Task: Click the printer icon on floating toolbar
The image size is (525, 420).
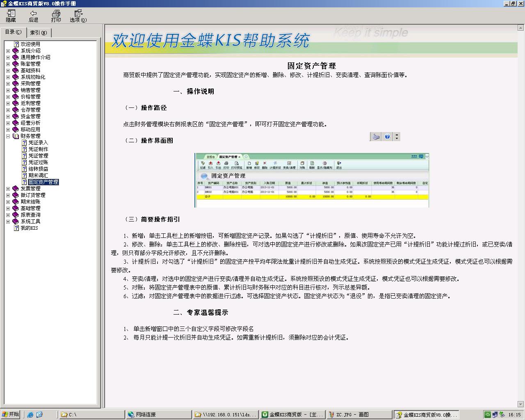Action: [376, 137]
